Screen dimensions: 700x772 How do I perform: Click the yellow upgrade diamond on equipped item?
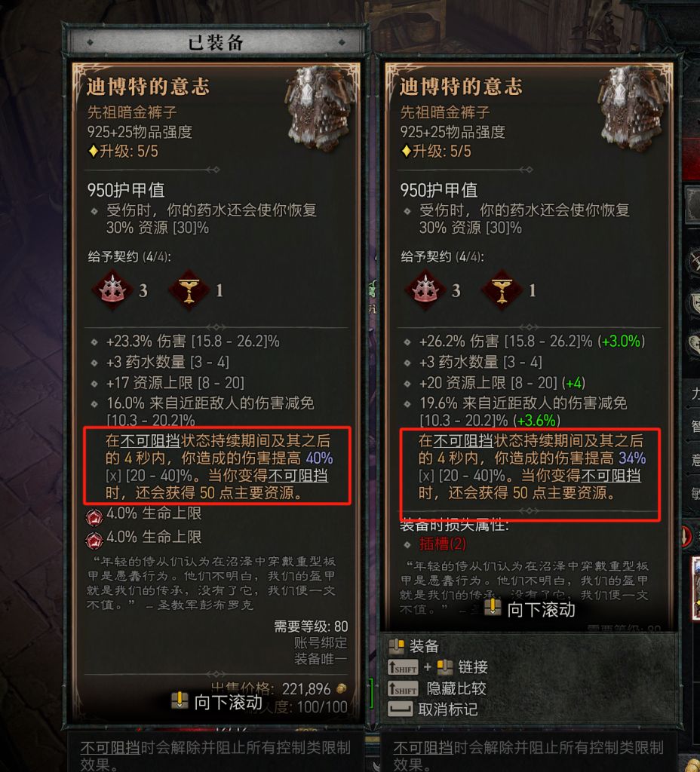93,151
